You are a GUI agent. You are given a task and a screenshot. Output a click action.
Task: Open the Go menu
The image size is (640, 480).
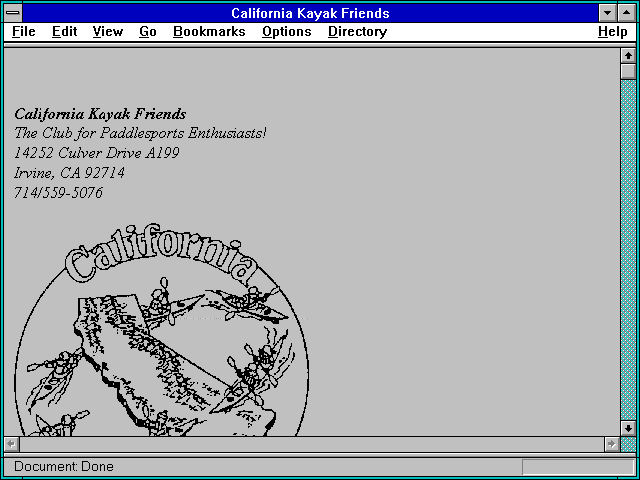[148, 32]
